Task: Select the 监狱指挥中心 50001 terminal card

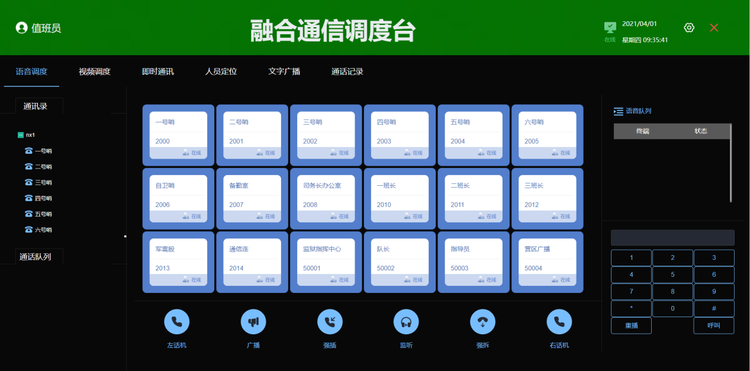Action: point(326,262)
